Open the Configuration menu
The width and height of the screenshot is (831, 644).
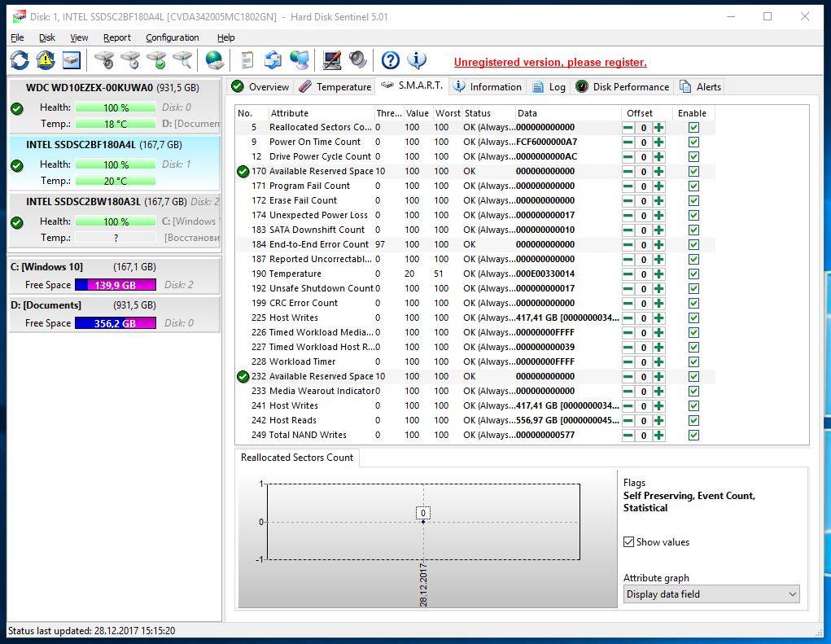(x=172, y=37)
